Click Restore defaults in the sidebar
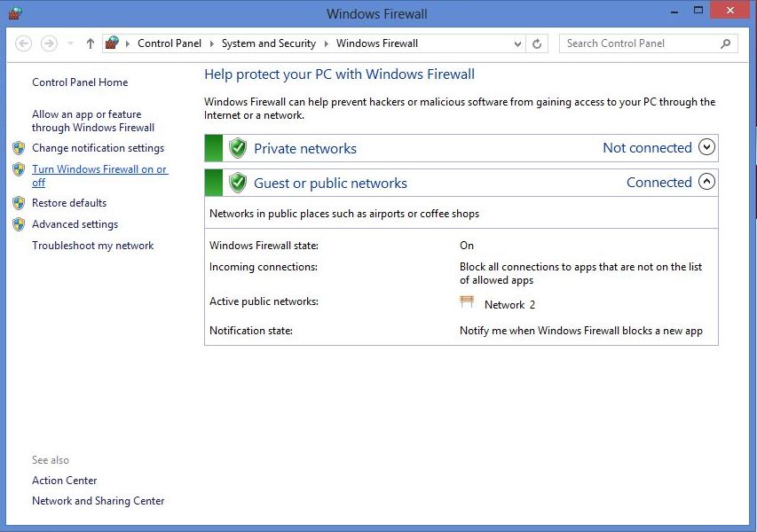The image size is (757, 532). tap(69, 203)
